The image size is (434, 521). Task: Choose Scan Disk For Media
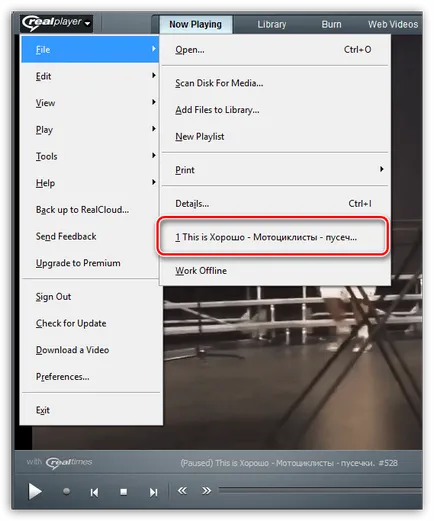click(275, 83)
